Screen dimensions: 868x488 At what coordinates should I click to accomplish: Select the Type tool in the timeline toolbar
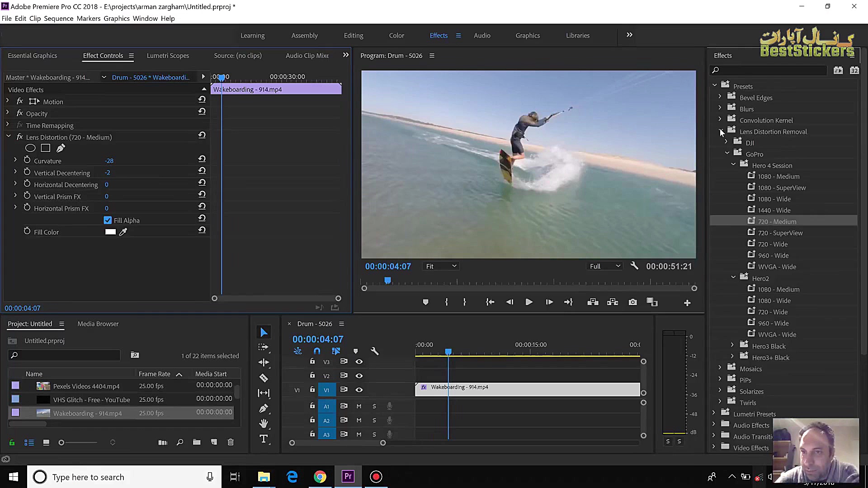point(264,438)
